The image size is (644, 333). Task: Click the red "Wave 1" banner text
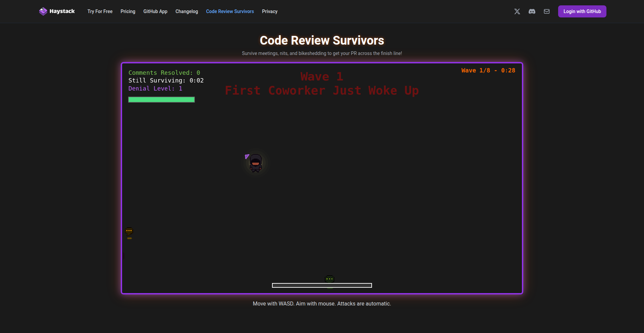pyautogui.click(x=322, y=77)
